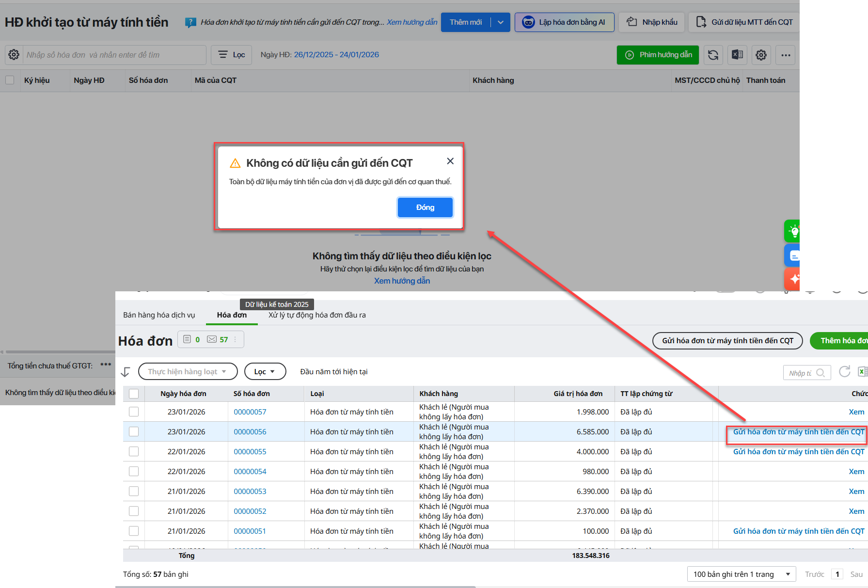Click the envelope icon showing 57 invoices
The image size is (868, 588).
pos(212,339)
